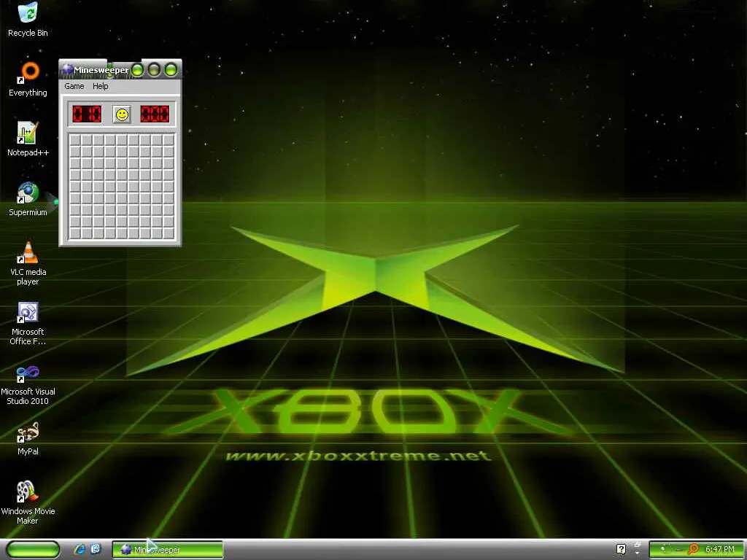Click the Minesweeper title bar mine icon

(x=68, y=69)
